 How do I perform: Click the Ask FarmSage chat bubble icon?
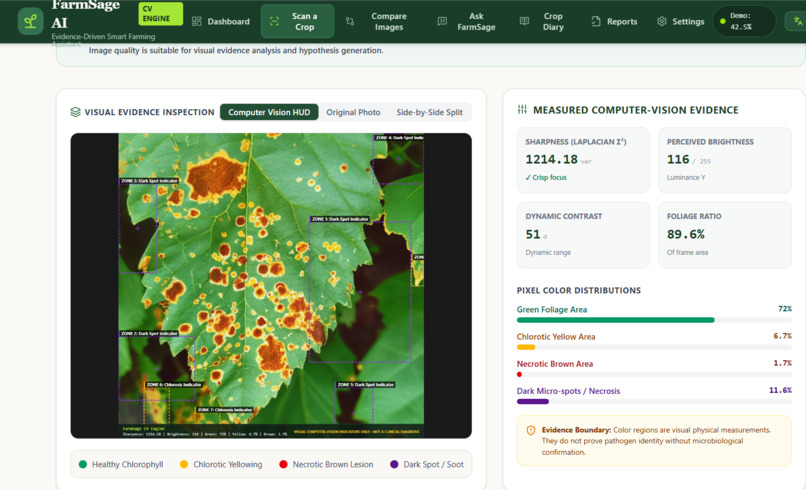[442, 22]
